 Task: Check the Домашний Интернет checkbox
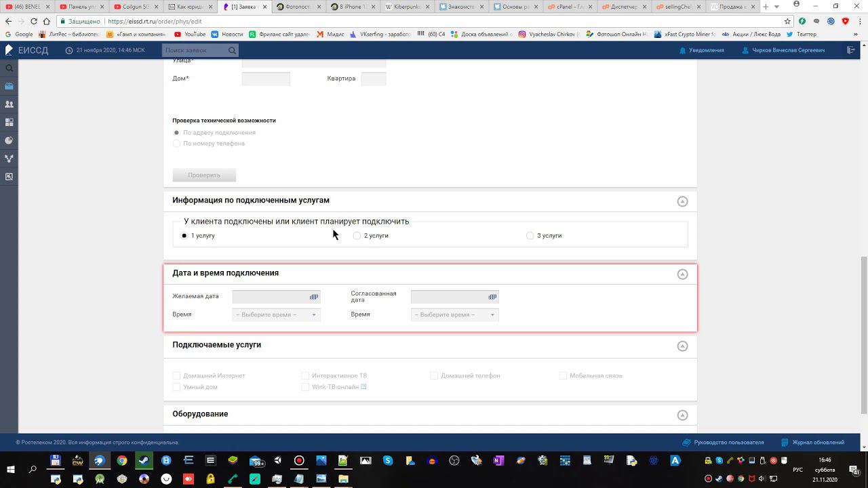[176, 375]
